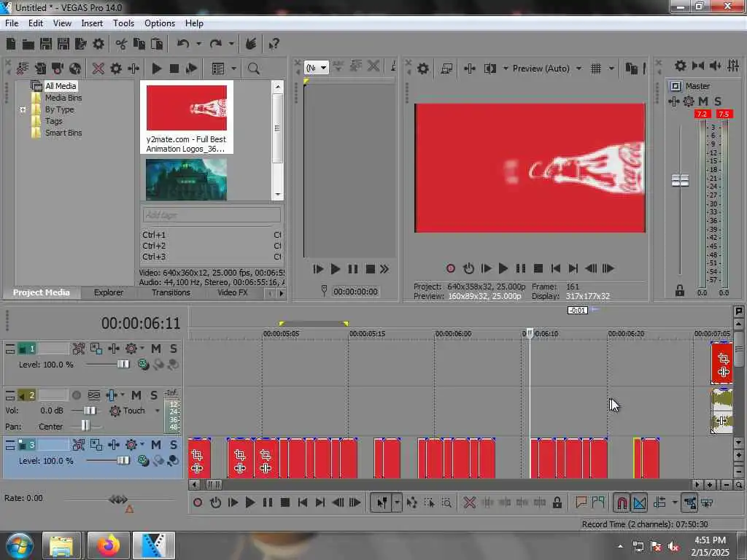Redo the last undone action
This screenshot has width=747, height=560.
pyautogui.click(x=216, y=44)
